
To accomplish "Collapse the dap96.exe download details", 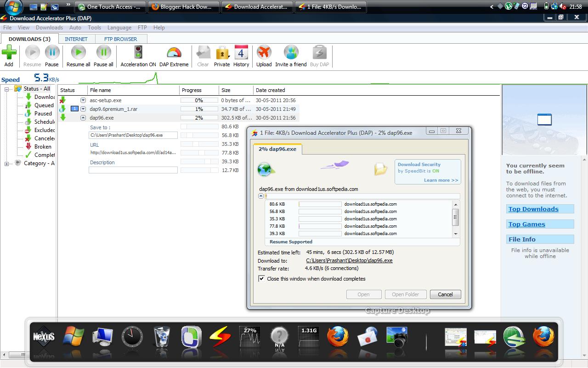I will coord(83,118).
